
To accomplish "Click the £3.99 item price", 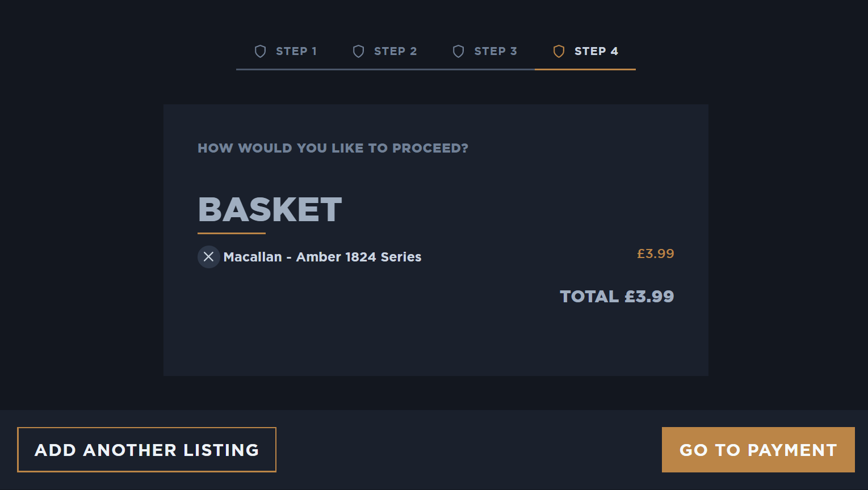I will point(656,254).
